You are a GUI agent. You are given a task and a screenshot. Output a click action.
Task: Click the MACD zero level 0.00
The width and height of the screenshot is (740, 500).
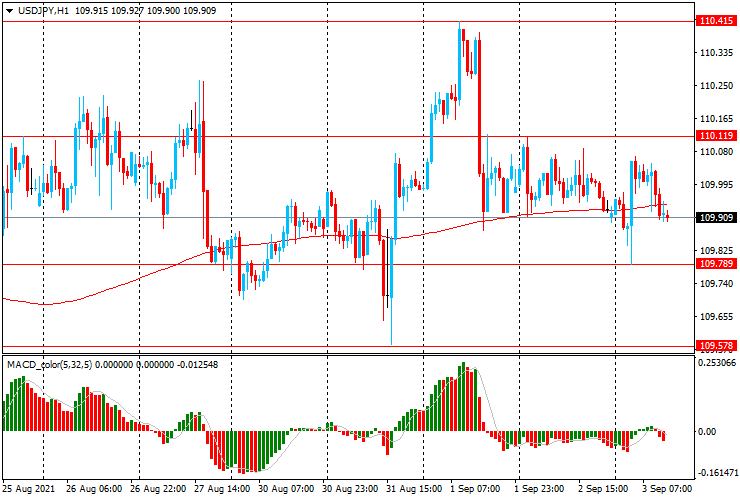[707, 432]
